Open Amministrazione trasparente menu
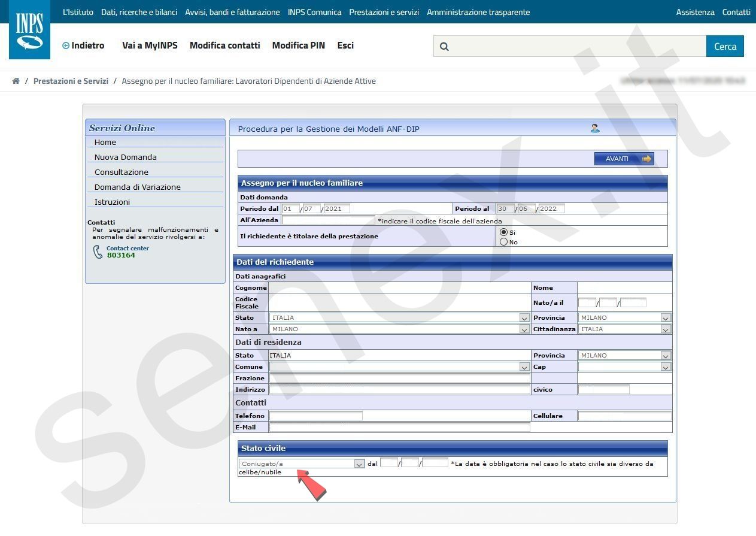The image size is (756, 536). click(478, 12)
